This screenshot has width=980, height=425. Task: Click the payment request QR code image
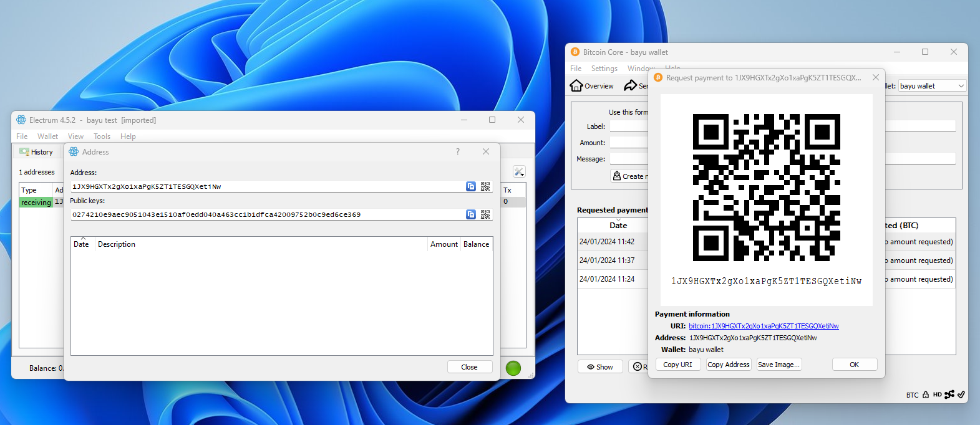[x=767, y=188]
